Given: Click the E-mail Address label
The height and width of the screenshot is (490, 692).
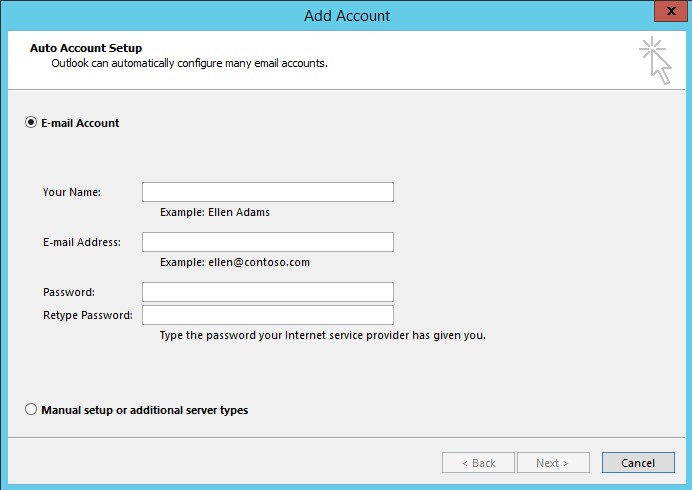Looking at the screenshot, I should 82,242.
